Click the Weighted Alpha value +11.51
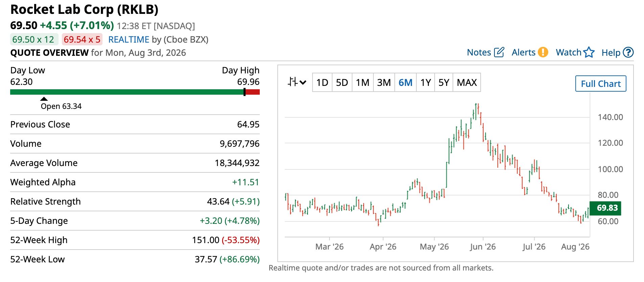This screenshot has height=282, width=644. coord(246,182)
